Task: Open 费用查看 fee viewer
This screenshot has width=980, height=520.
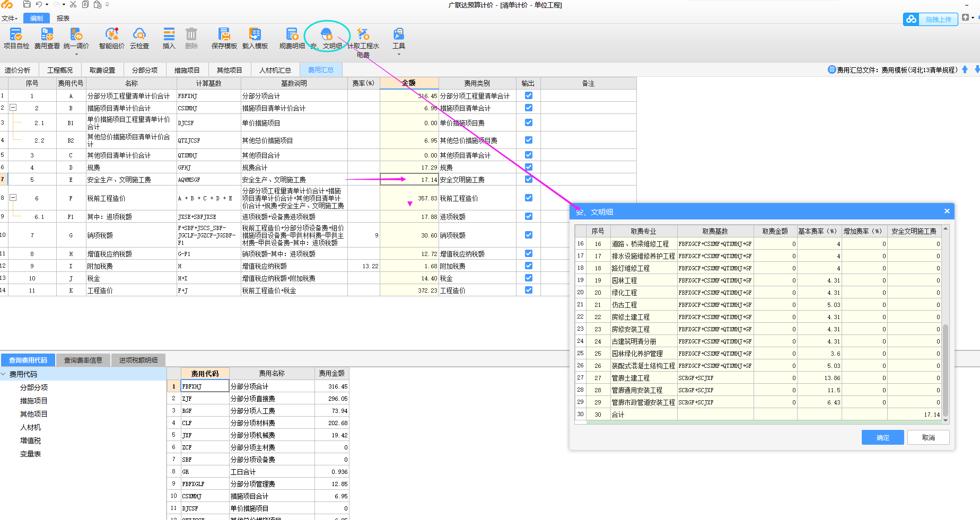Action: click(47, 39)
